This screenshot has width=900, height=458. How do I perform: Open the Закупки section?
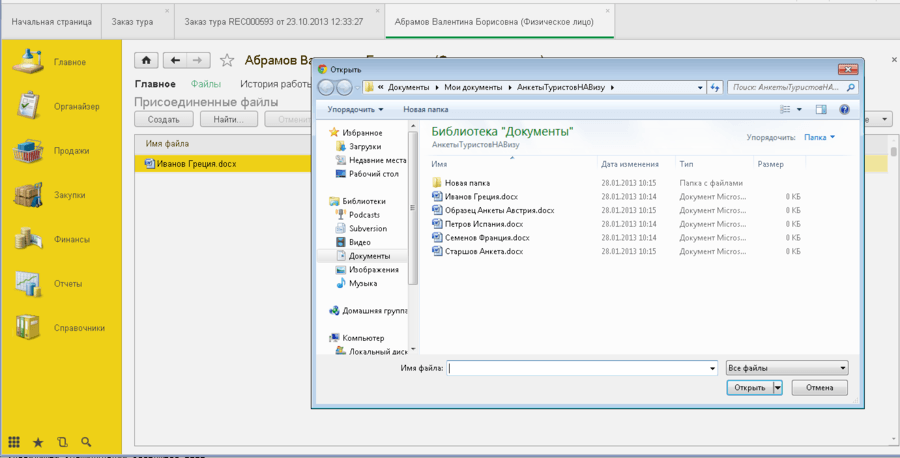point(49,195)
